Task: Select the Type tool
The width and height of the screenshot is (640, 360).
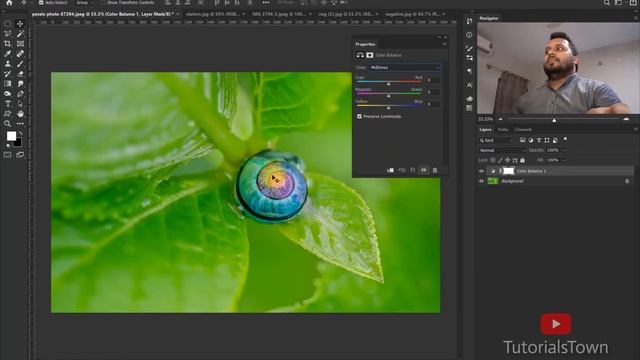Action: point(7,104)
